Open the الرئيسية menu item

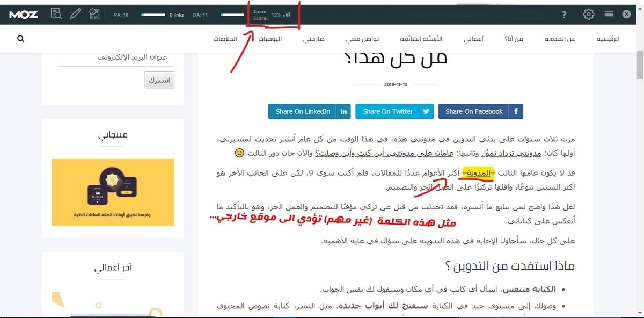click(608, 39)
